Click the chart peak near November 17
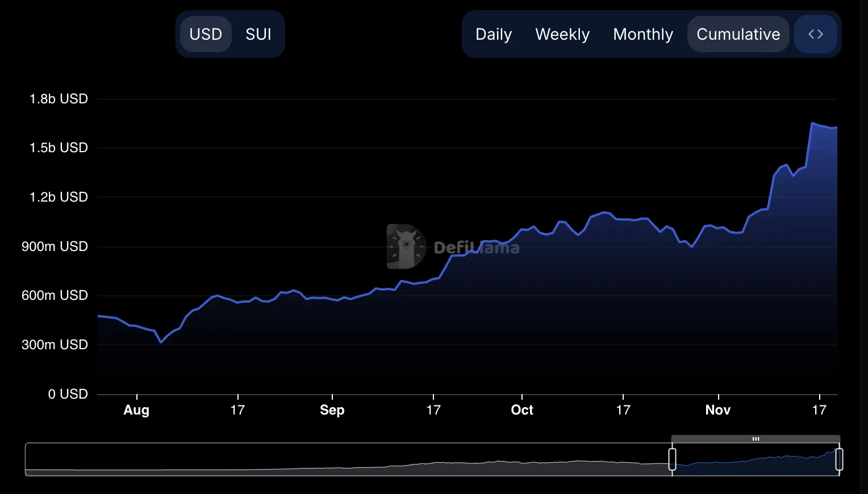The height and width of the screenshot is (494, 868). click(x=813, y=123)
